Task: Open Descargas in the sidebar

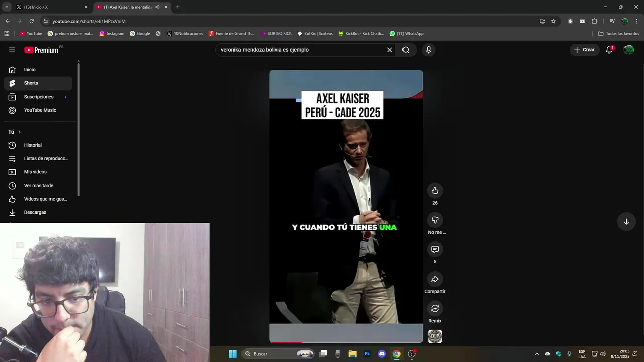Action: point(38,212)
